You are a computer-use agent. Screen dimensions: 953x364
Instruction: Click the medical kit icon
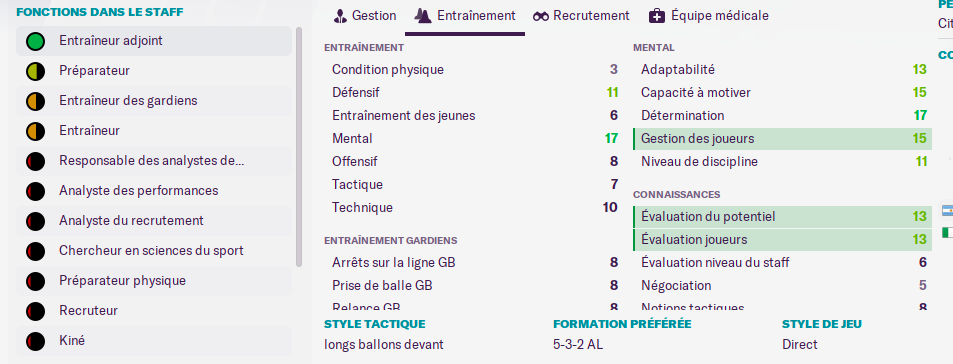tap(656, 16)
